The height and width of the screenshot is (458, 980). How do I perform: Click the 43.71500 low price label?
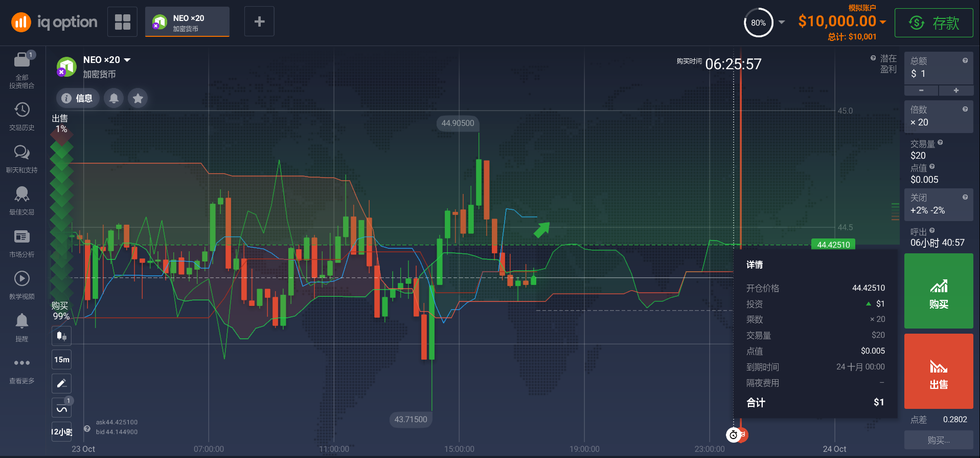pos(411,420)
